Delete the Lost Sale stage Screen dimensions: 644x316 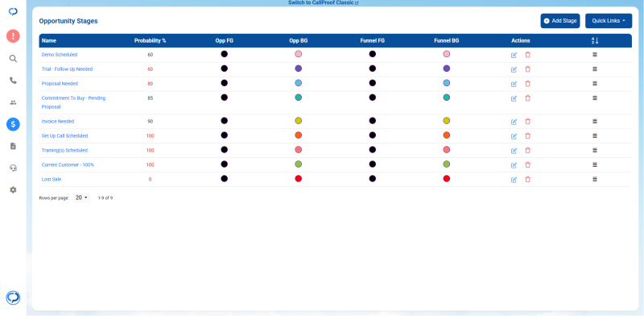(528, 180)
